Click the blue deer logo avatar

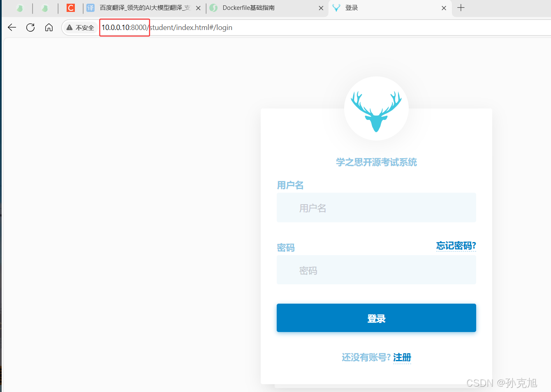point(376,109)
